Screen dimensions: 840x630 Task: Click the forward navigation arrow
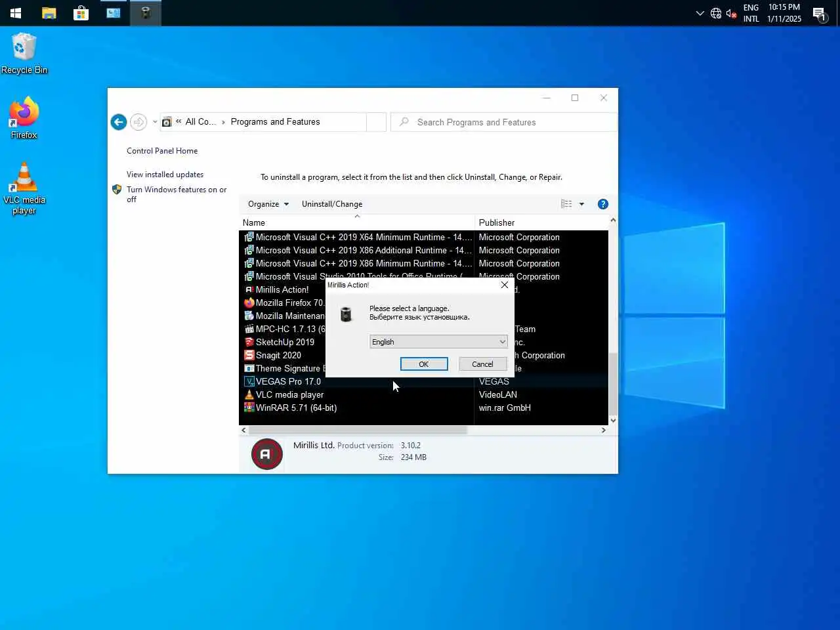(138, 122)
